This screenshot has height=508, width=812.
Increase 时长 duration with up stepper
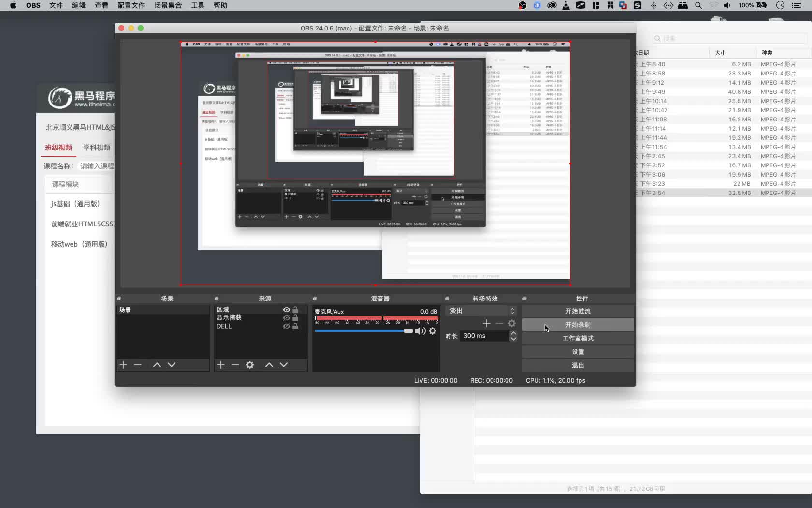513,333
